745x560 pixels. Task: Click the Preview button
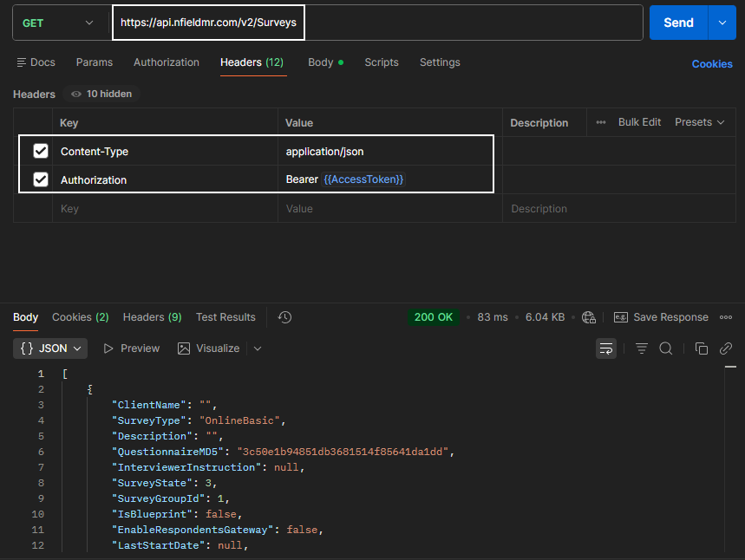pos(132,348)
